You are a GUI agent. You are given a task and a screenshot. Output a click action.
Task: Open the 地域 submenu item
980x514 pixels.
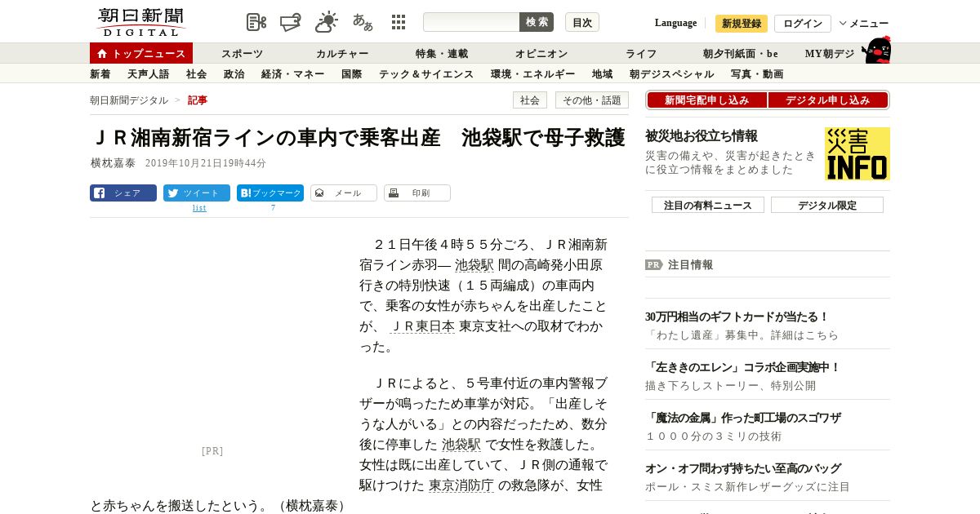(x=603, y=74)
